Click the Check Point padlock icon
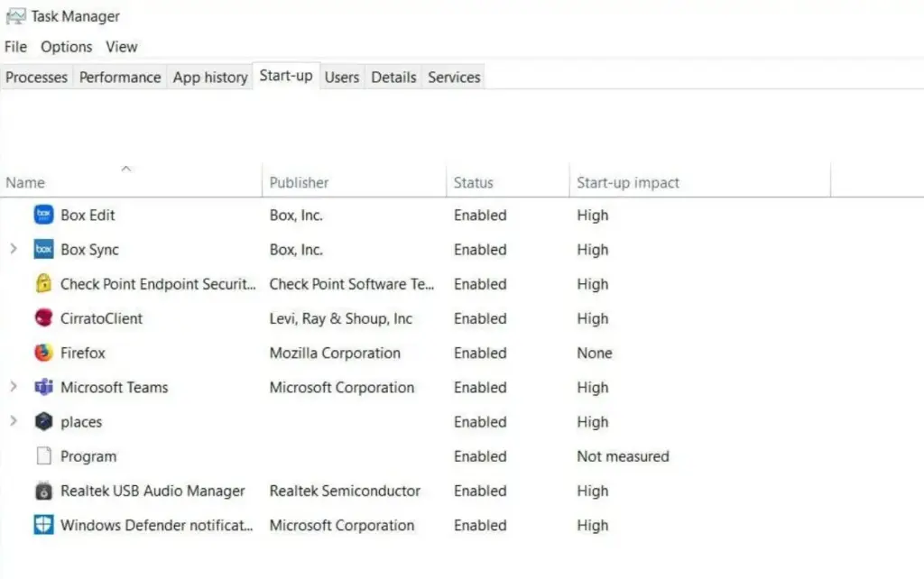The image size is (924, 579). [43, 284]
